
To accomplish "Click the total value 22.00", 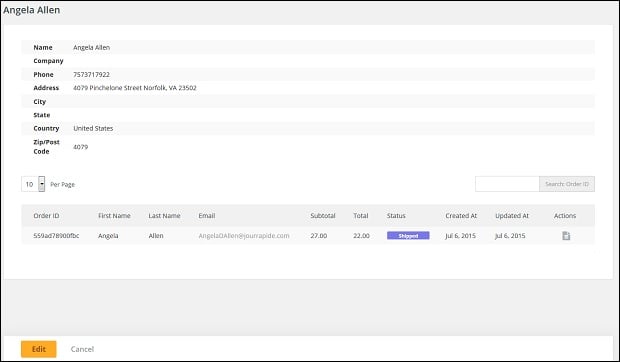I will [x=361, y=236].
